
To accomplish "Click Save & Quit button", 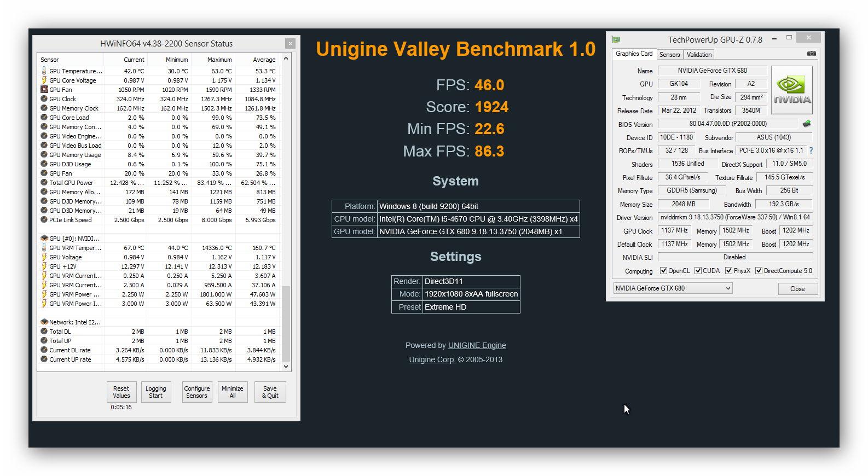I will [270, 392].
